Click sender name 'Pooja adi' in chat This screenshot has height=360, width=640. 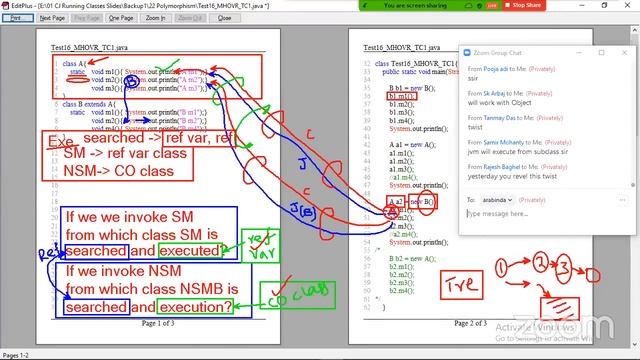[496, 69]
